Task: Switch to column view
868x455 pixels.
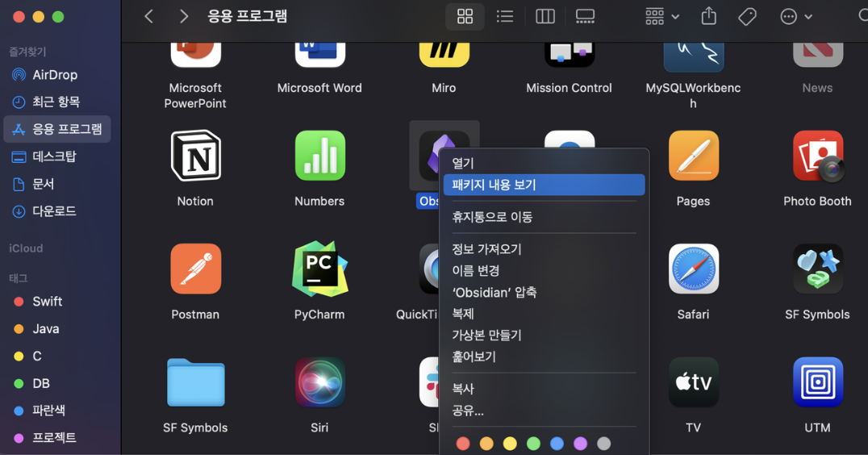Action: tap(545, 17)
